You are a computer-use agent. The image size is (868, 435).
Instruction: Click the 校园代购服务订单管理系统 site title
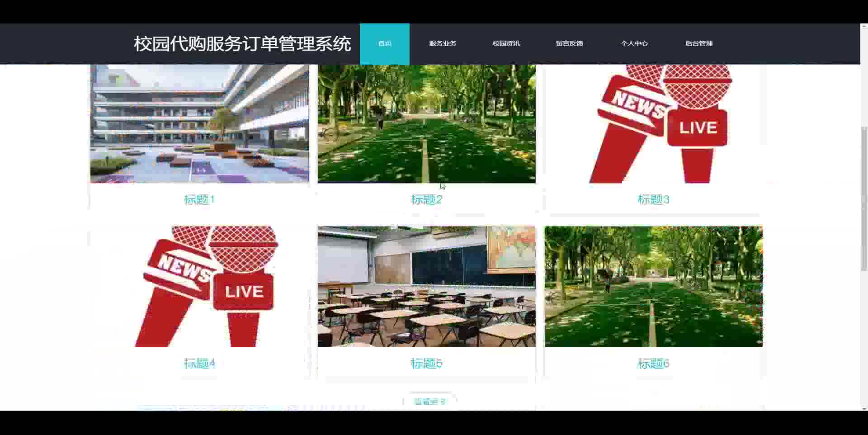pyautogui.click(x=242, y=44)
